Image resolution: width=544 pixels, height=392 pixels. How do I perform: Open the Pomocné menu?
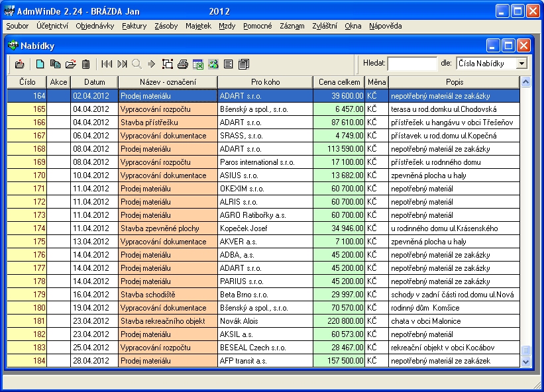(258, 26)
